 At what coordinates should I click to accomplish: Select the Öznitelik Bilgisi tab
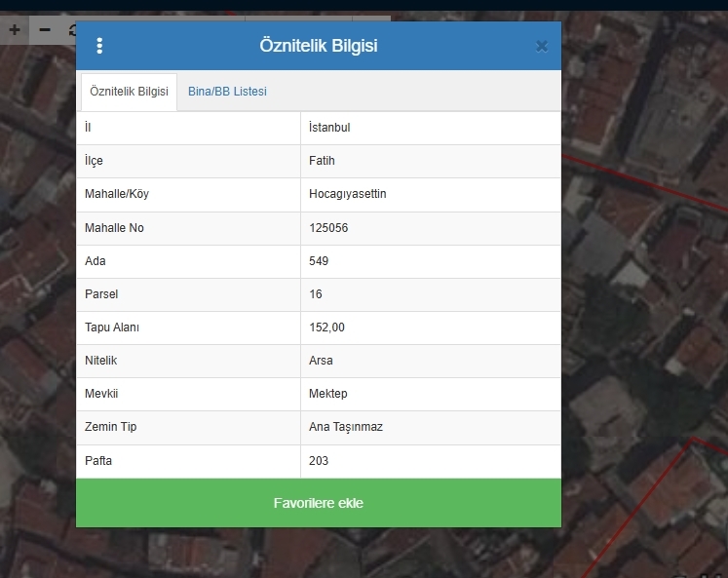[x=129, y=92]
